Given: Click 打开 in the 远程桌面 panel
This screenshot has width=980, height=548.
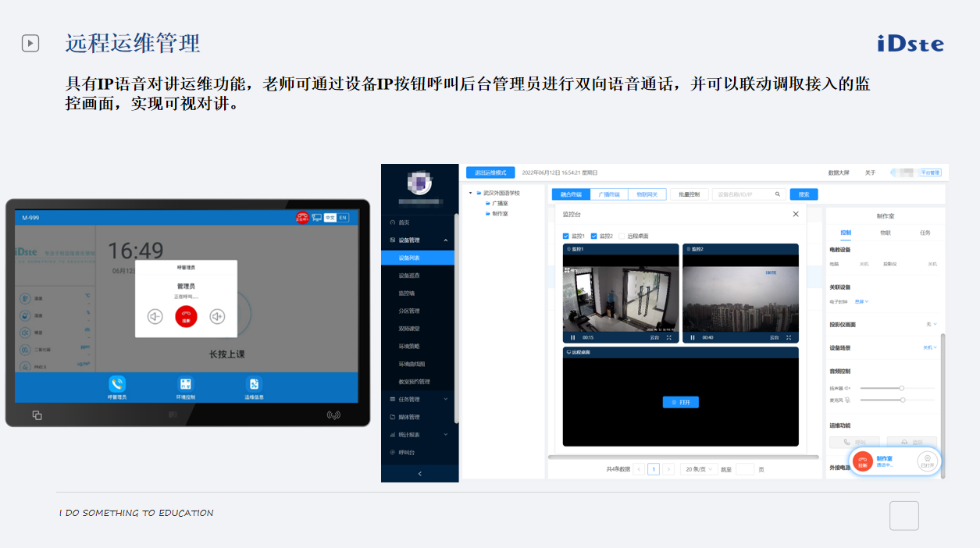Looking at the screenshot, I should coord(681,402).
